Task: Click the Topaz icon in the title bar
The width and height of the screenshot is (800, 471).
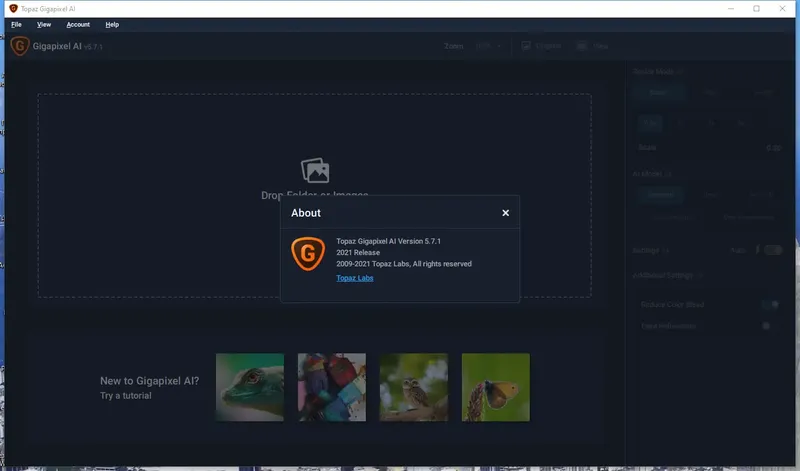Action: (13, 9)
